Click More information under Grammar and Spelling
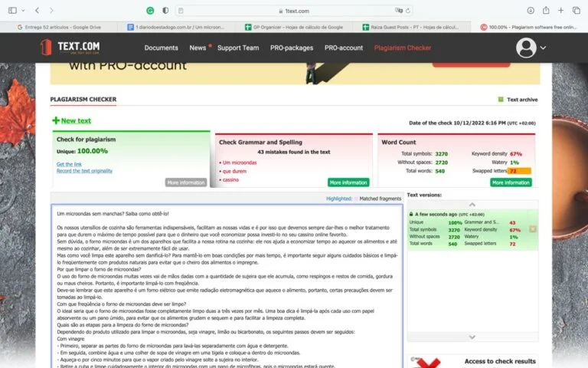The width and height of the screenshot is (588, 368). tap(348, 182)
